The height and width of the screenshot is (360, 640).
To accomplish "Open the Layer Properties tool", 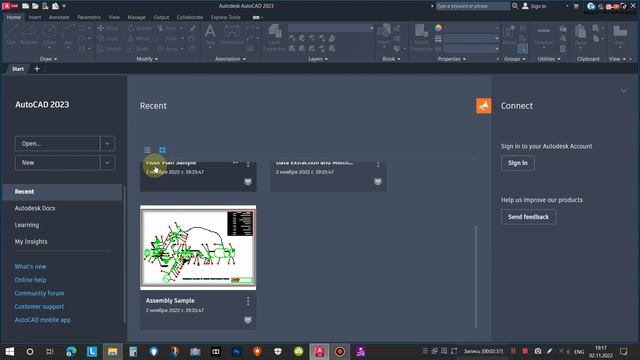I will click(x=274, y=38).
